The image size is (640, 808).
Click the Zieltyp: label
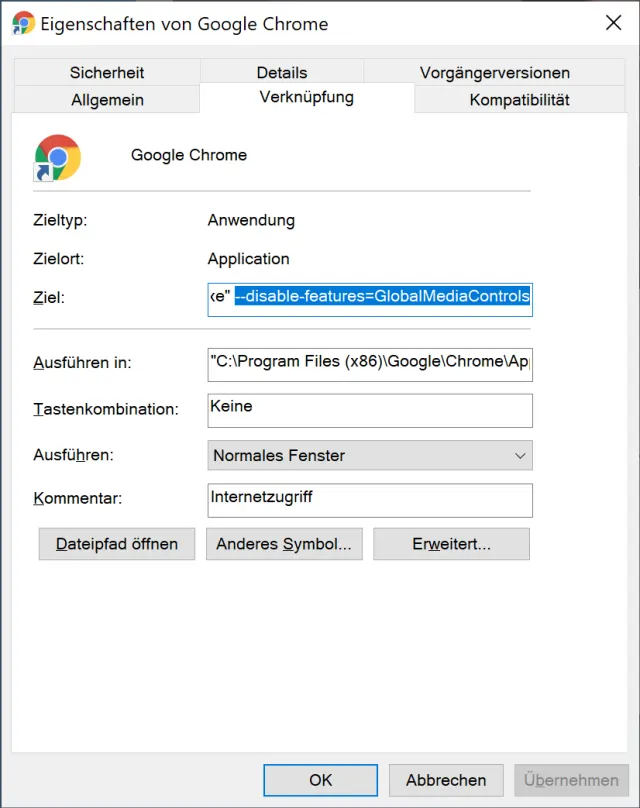pos(60,220)
